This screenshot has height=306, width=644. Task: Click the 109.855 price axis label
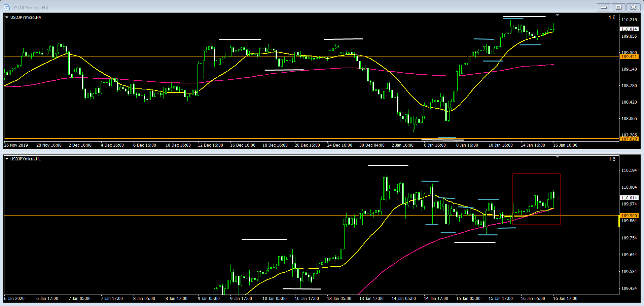pos(629,36)
